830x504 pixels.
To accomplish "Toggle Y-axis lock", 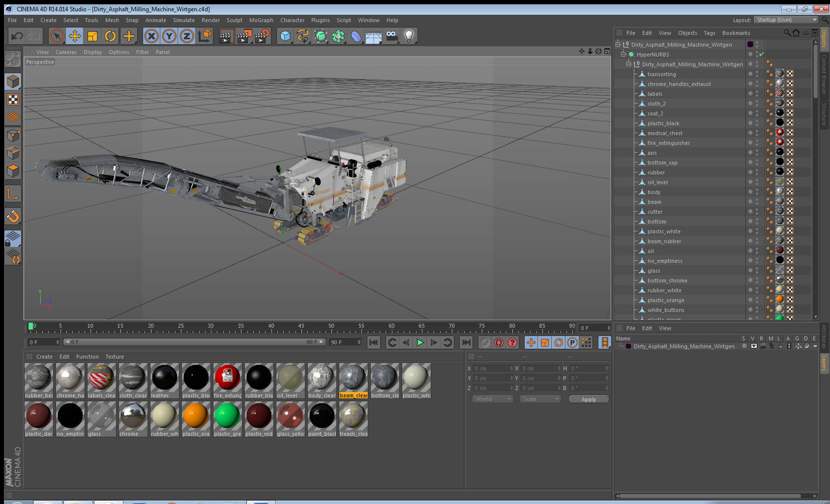I will point(169,36).
